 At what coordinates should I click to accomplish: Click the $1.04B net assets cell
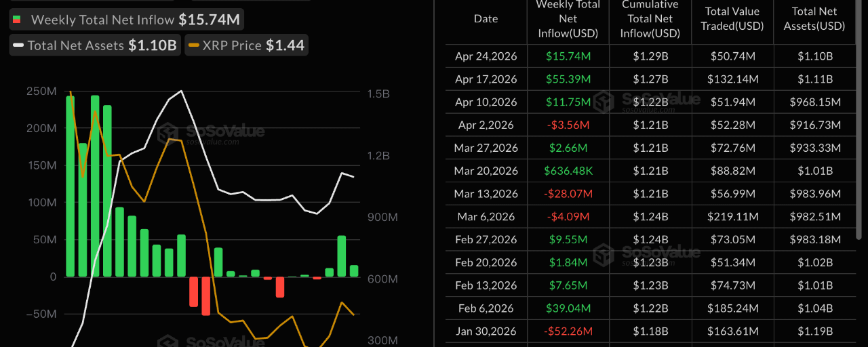(x=814, y=308)
